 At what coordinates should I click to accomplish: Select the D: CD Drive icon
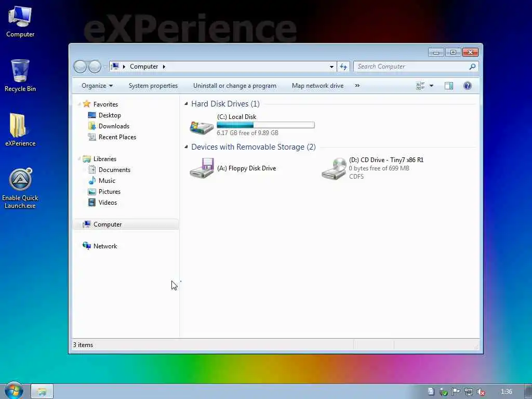click(x=334, y=169)
